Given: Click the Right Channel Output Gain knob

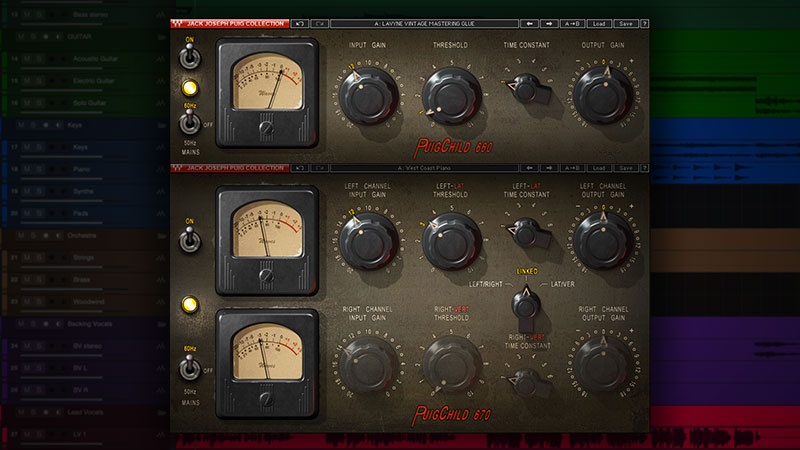Looking at the screenshot, I should click(x=603, y=364).
